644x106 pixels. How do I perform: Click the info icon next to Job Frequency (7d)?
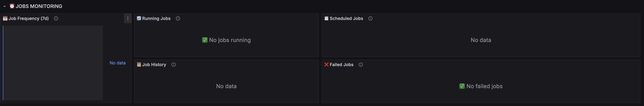tap(56, 18)
